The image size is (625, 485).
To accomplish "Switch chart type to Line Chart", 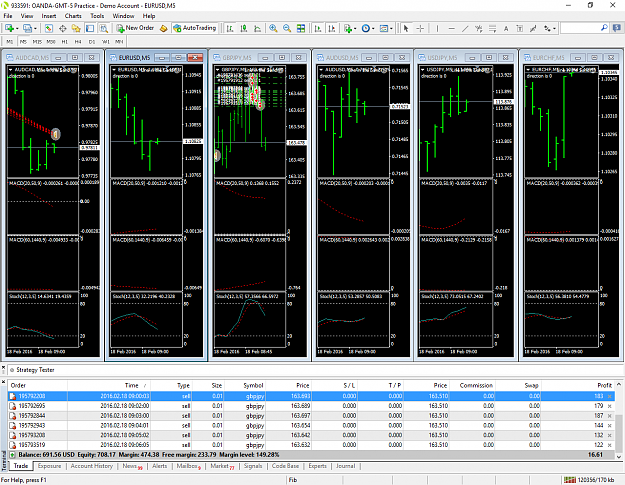I will (x=257, y=28).
